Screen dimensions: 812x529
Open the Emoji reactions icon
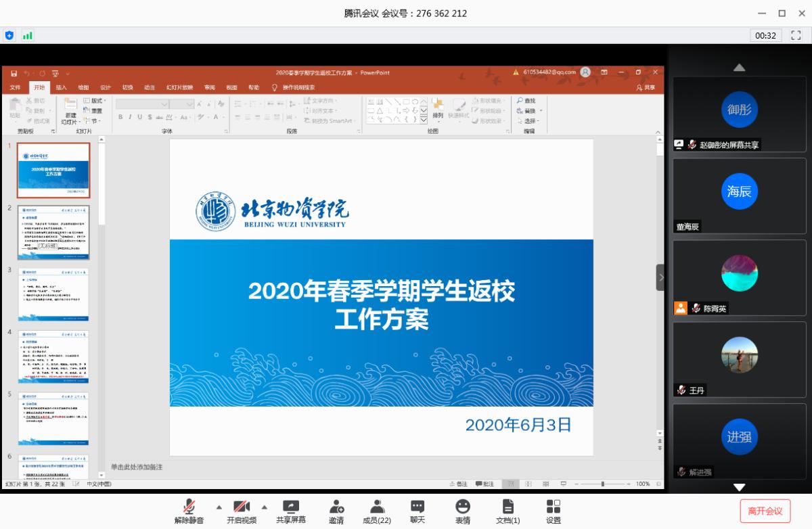[x=463, y=507]
